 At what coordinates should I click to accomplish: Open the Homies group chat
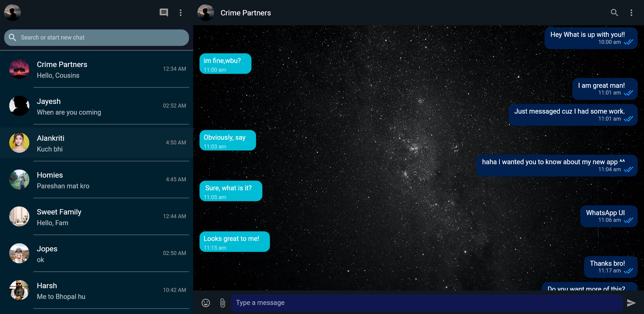tap(97, 180)
